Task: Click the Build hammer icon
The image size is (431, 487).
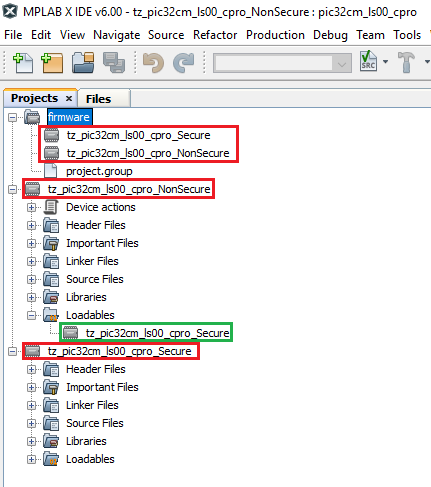Action: pos(406,62)
